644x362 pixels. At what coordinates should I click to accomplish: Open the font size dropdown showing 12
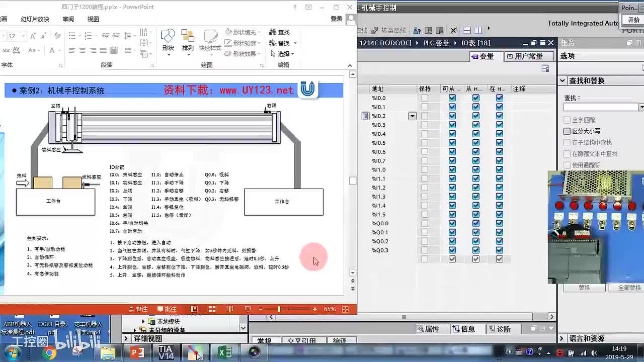click(x=24, y=36)
